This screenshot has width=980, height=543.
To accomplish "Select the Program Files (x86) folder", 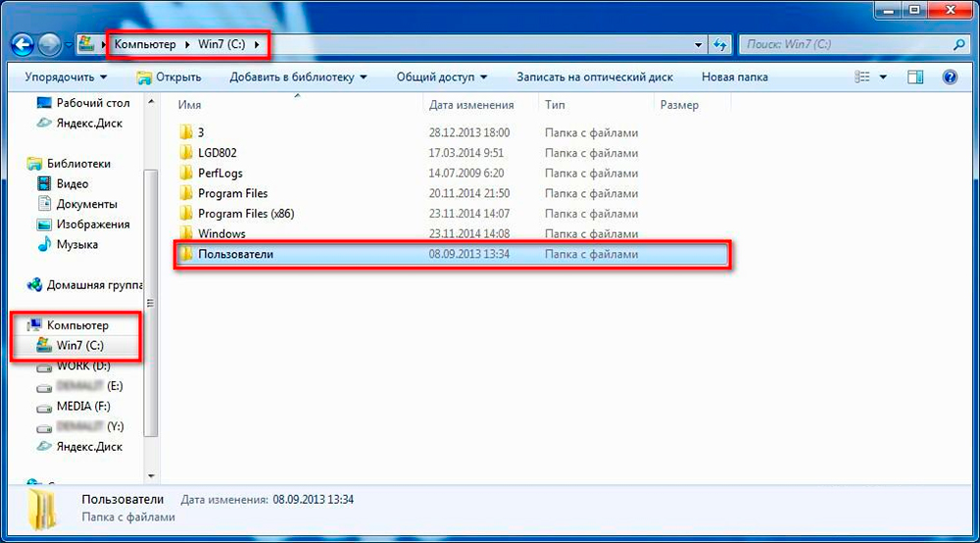I will coord(245,214).
